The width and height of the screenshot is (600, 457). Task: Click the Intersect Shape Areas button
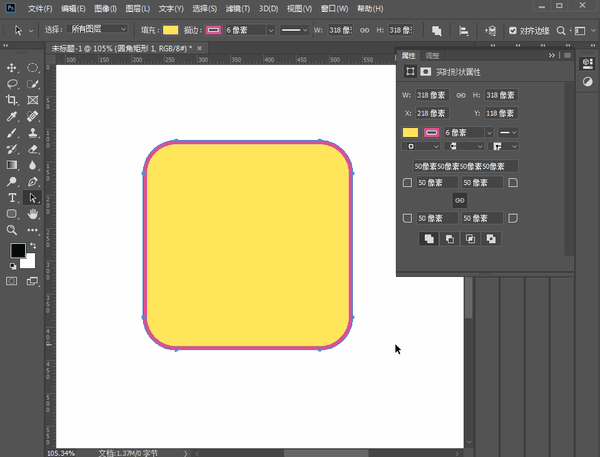coord(470,239)
